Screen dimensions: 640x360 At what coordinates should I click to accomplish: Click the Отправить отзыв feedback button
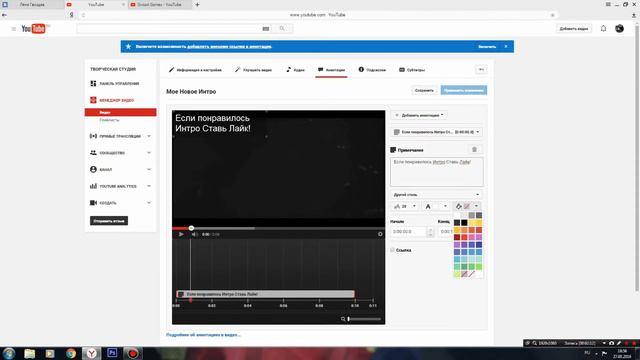pos(109,221)
